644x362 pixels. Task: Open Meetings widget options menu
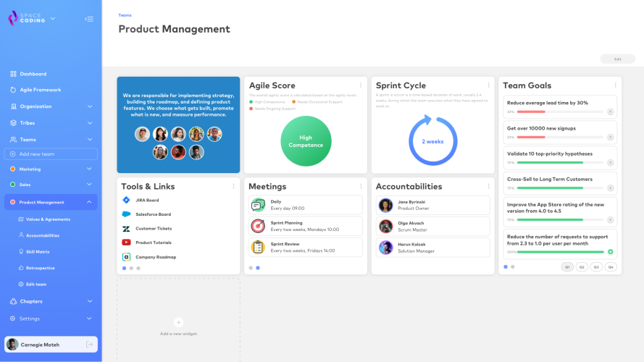(361, 186)
